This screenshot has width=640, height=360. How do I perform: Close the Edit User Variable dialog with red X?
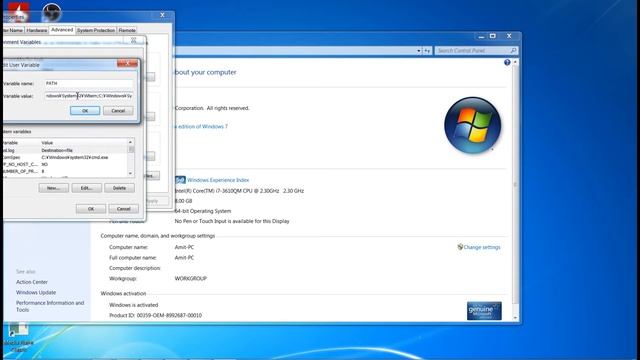(x=127, y=64)
